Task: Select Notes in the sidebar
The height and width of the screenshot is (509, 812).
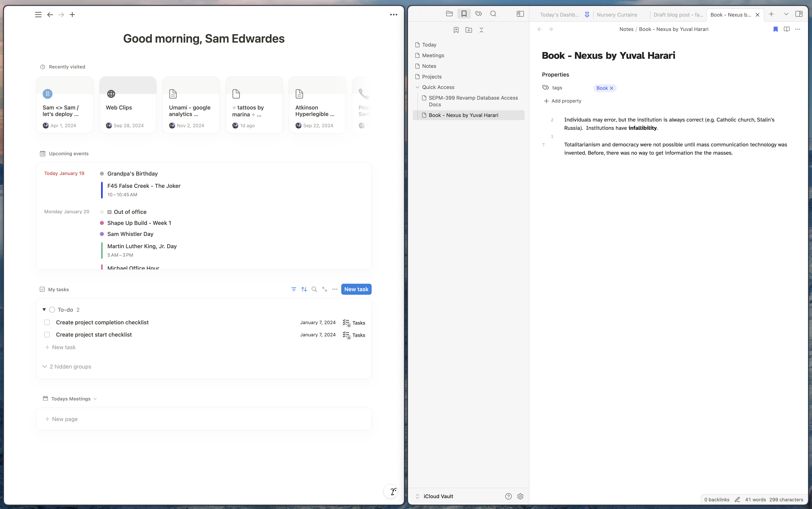Action: 429,66
